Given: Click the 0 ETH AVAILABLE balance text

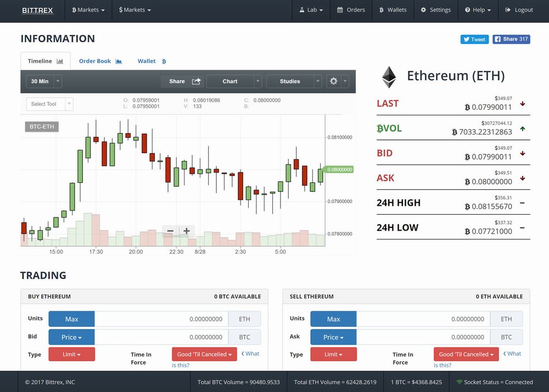Looking at the screenshot, I should tap(499, 296).
